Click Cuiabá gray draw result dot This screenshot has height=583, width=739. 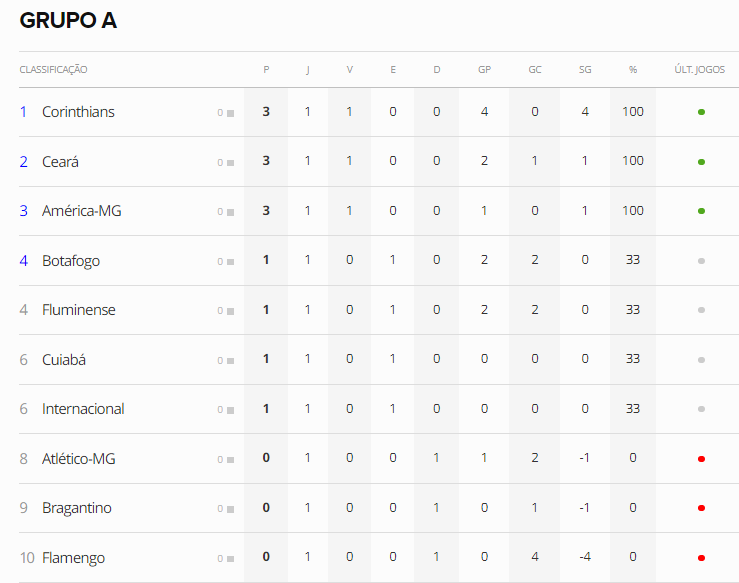point(701,360)
